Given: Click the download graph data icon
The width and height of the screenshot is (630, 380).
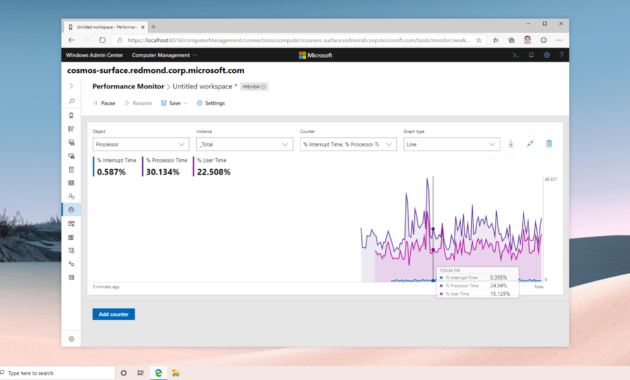Looking at the screenshot, I should [x=511, y=144].
